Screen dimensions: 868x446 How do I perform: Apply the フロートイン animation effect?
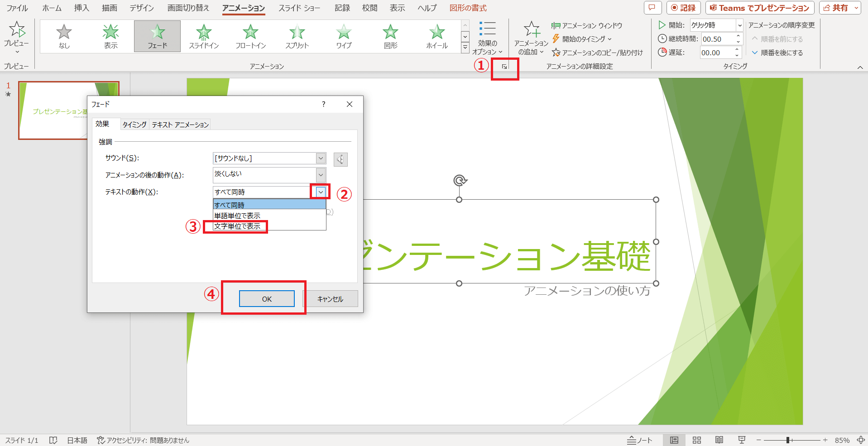[250, 36]
